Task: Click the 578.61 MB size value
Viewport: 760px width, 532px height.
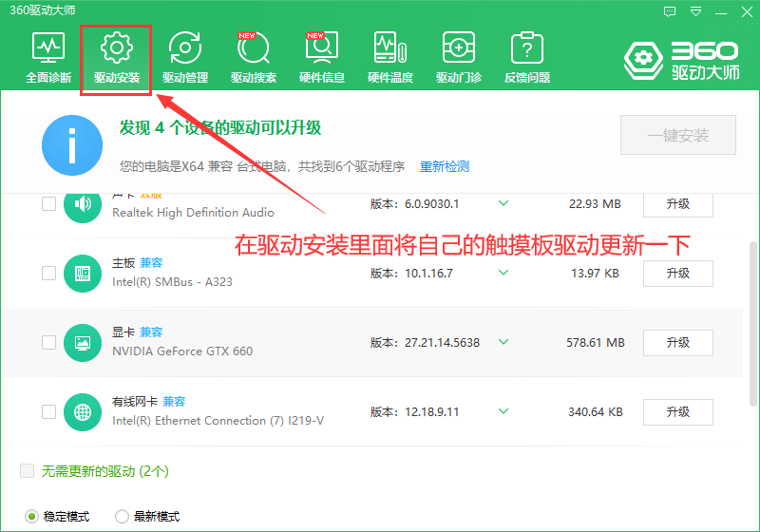Action: 596,343
